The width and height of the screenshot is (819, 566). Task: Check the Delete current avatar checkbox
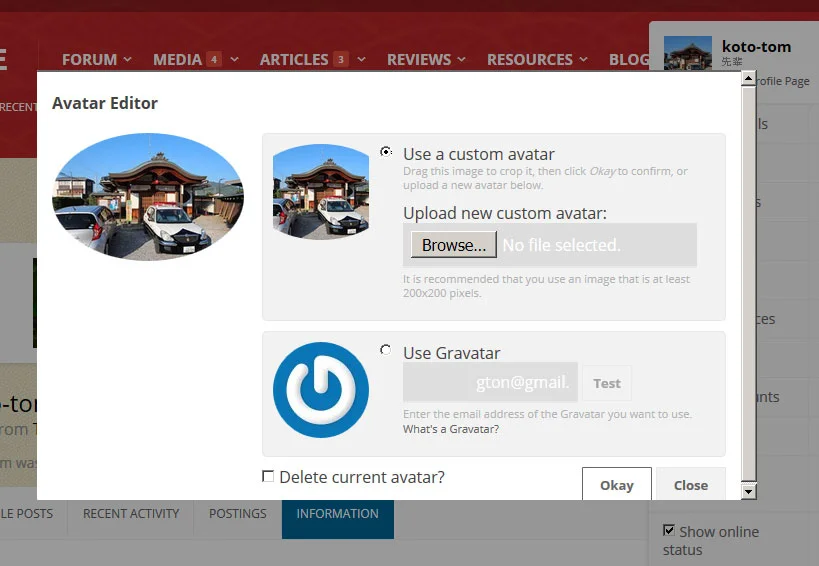click(x=268, y=476)
